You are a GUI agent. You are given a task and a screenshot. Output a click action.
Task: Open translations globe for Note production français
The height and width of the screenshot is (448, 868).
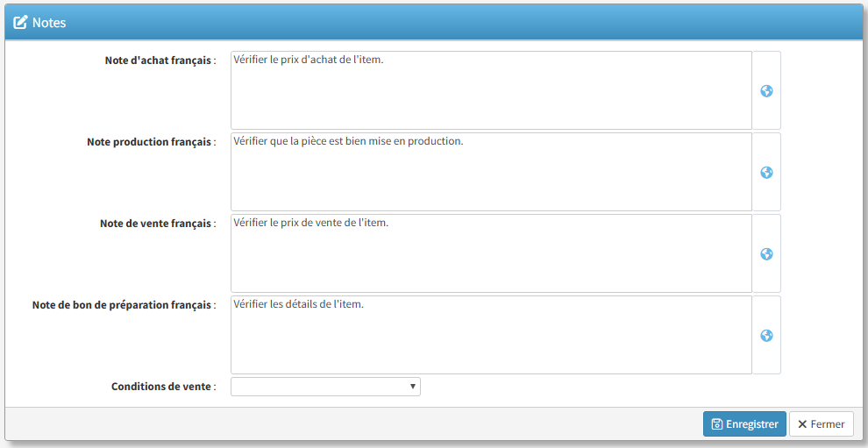pos(766,173)
